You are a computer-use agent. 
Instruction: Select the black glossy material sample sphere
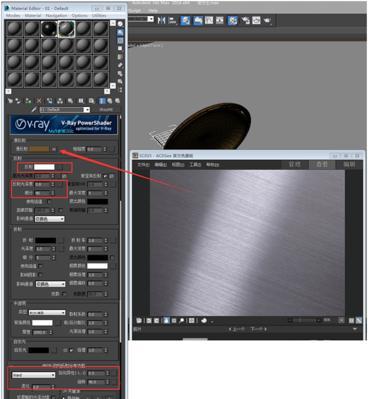(x=49, y=28)
